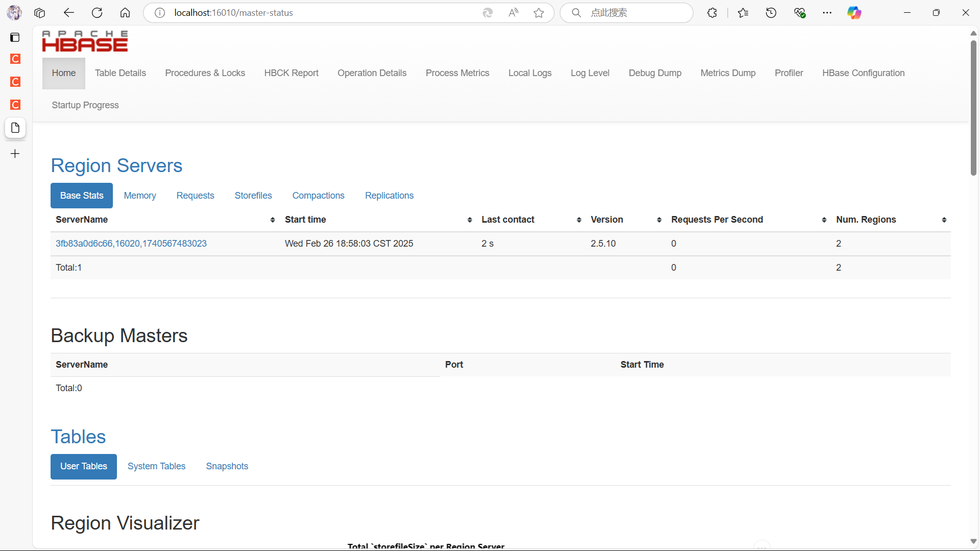
Task: Open the browser history icon
Action: [x=771, y=13]
